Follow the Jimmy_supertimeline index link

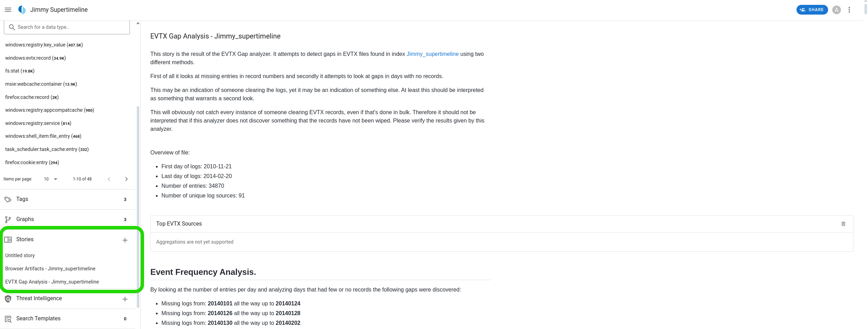click(433, 54)
